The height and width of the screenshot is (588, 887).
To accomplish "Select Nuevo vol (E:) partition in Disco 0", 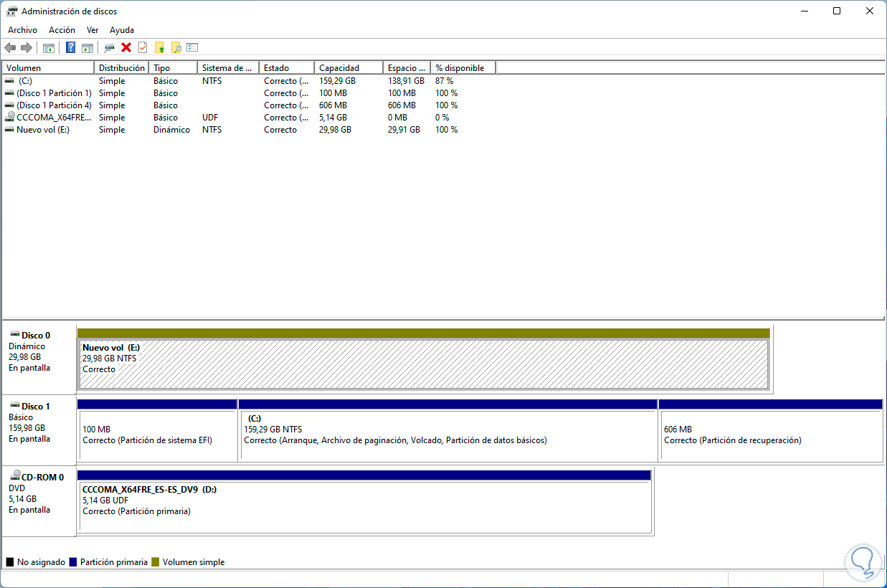I will (424, 364).
